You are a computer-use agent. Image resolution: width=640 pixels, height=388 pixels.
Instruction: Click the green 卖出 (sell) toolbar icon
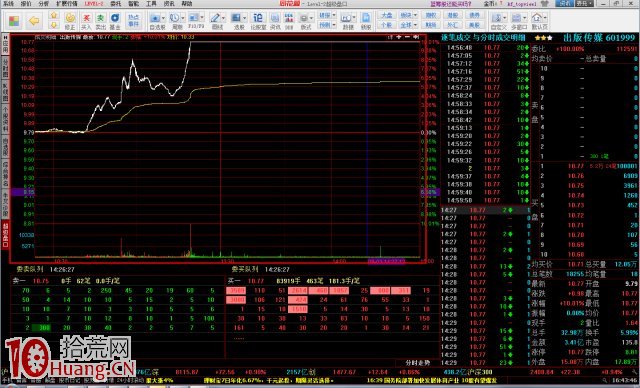point(100,21)
